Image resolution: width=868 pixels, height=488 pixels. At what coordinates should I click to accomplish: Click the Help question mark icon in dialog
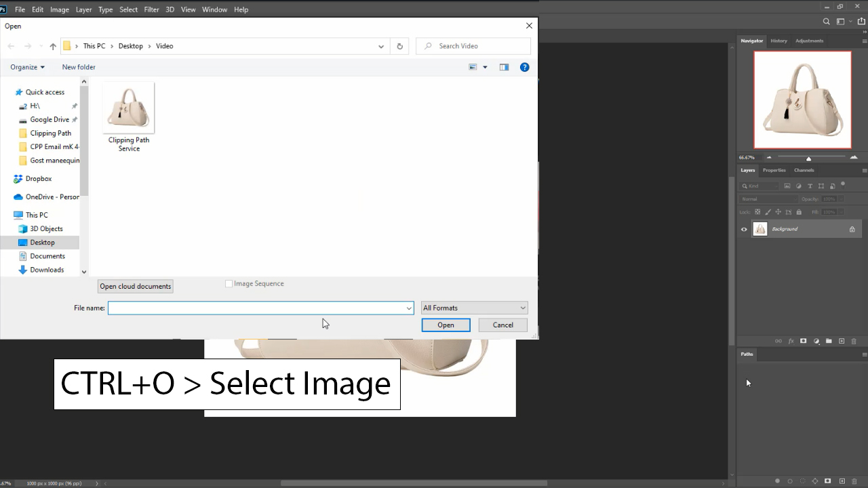point(524,67)
